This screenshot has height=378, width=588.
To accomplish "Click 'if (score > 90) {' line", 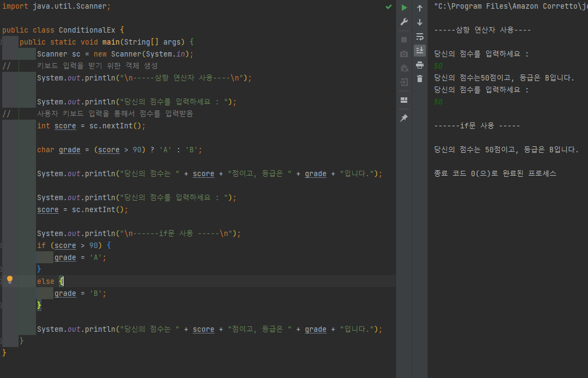I will (74, 245).
